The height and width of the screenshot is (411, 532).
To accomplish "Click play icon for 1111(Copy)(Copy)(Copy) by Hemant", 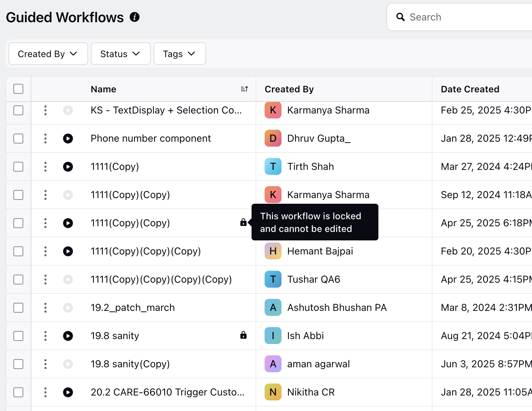I will 68,251.
